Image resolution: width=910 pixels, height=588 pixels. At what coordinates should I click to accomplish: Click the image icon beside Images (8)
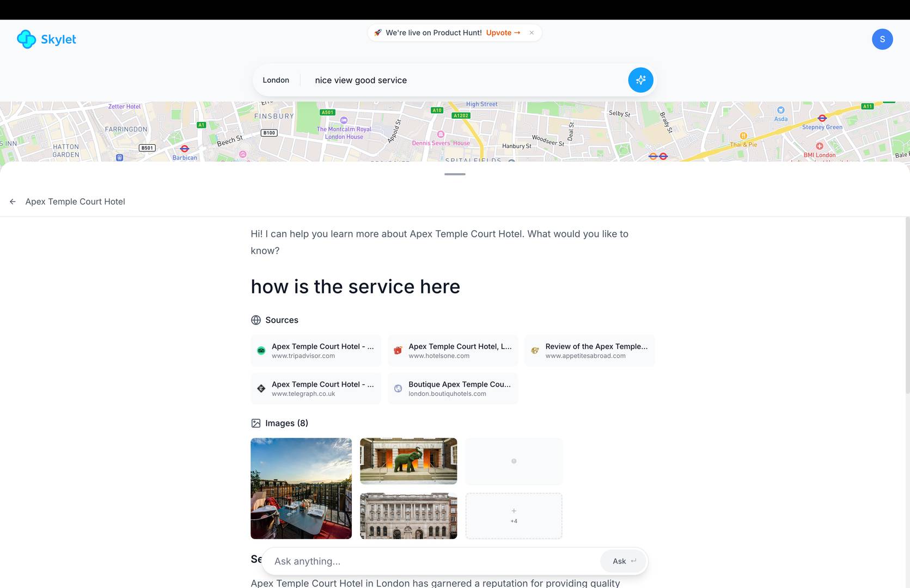tap(256, 423)
